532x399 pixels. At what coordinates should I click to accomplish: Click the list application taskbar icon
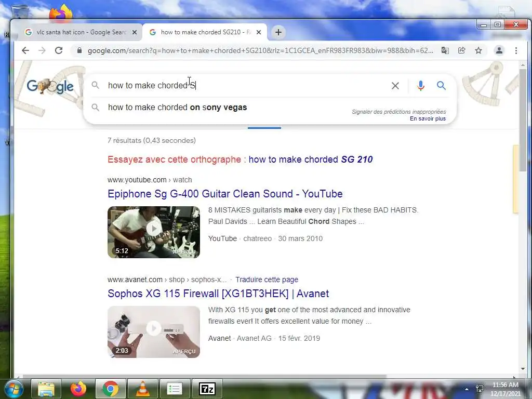pos(175,389)
